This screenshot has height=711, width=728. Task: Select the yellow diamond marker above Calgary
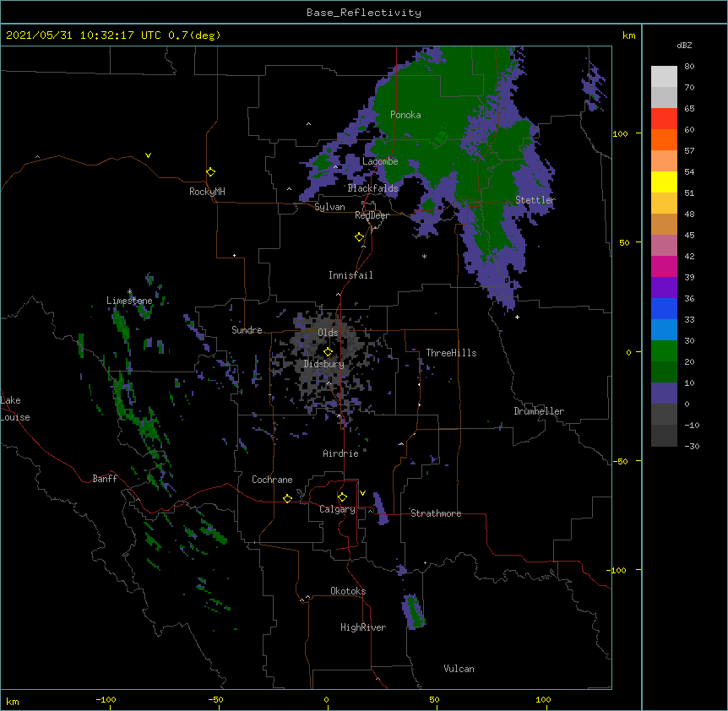(x=342, y=497)
